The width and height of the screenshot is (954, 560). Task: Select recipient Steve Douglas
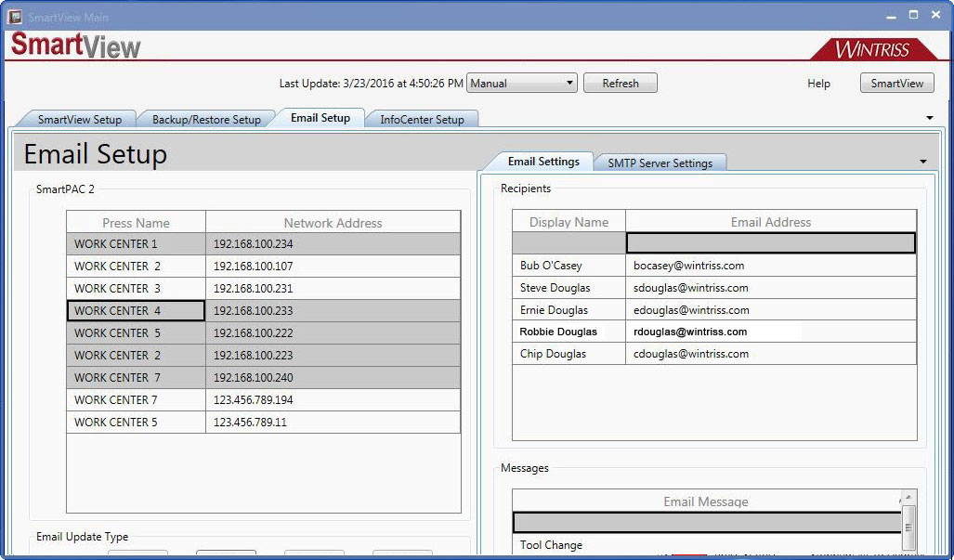[x=555, y=288]
